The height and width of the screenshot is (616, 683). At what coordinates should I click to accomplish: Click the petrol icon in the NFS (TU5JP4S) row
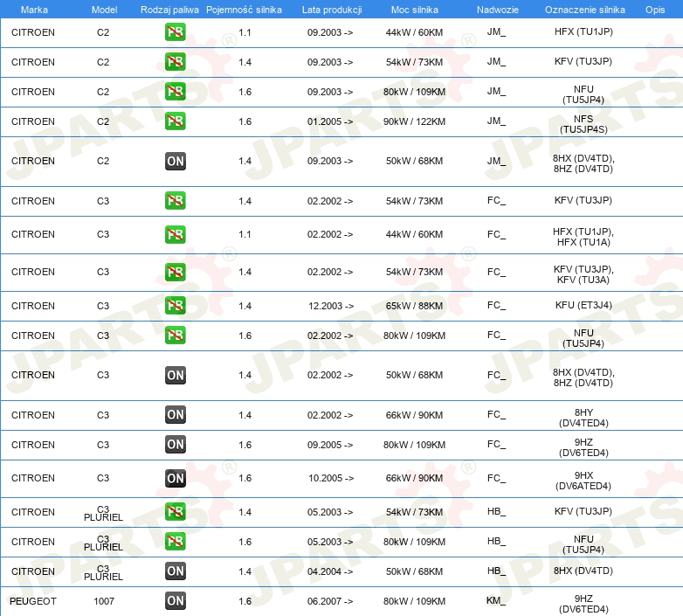[x=175, y=121]
